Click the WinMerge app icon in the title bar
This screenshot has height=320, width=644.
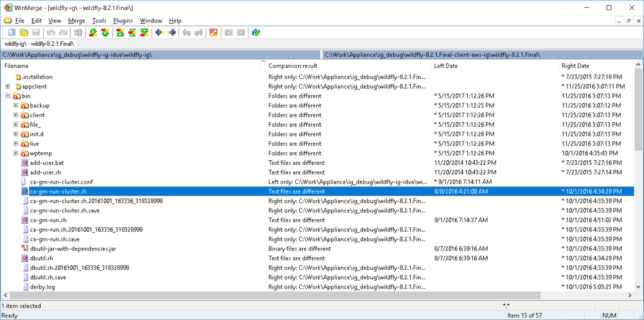pos(8,8)
